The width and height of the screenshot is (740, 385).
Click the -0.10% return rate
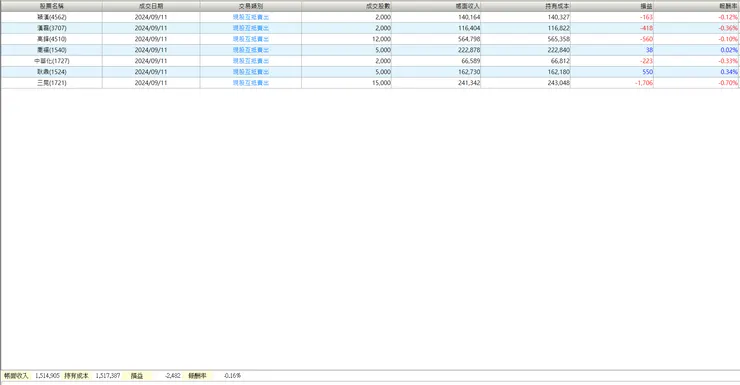click(728, 39)
